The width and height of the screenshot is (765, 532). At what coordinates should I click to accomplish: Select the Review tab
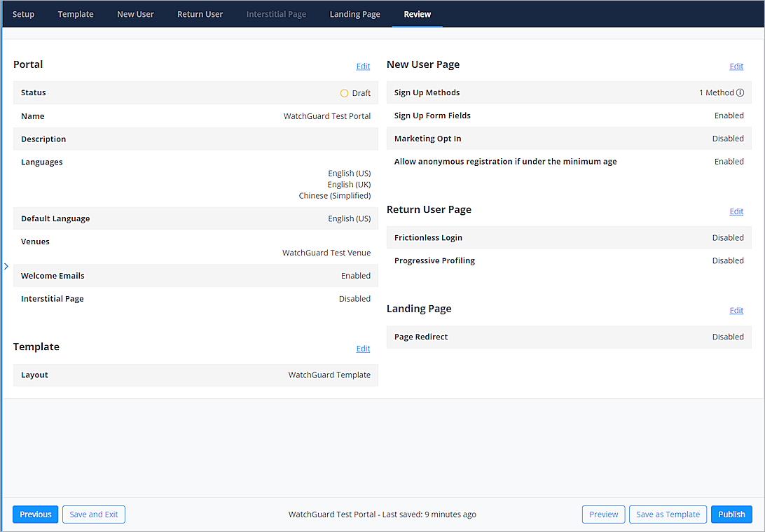click(417, 13)
